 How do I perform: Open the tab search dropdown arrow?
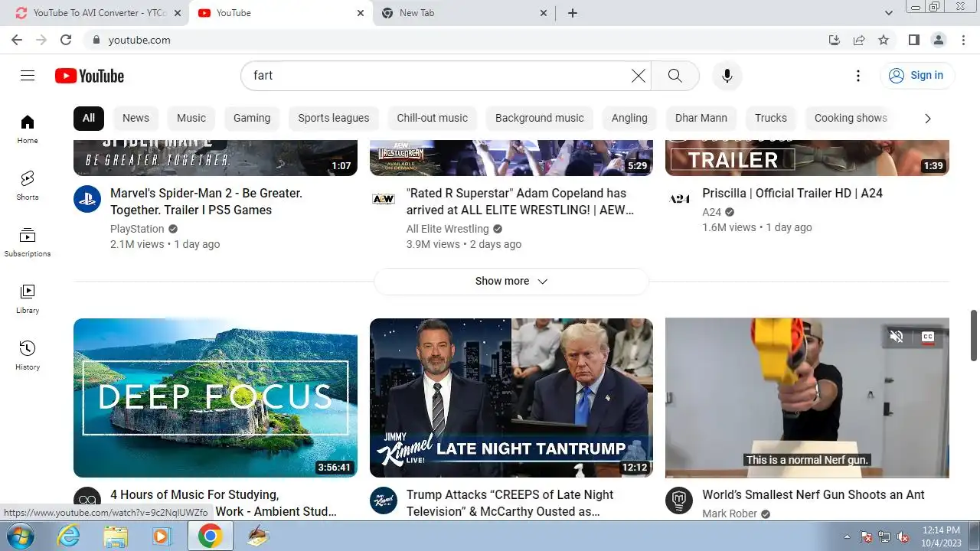click(889, 13)
